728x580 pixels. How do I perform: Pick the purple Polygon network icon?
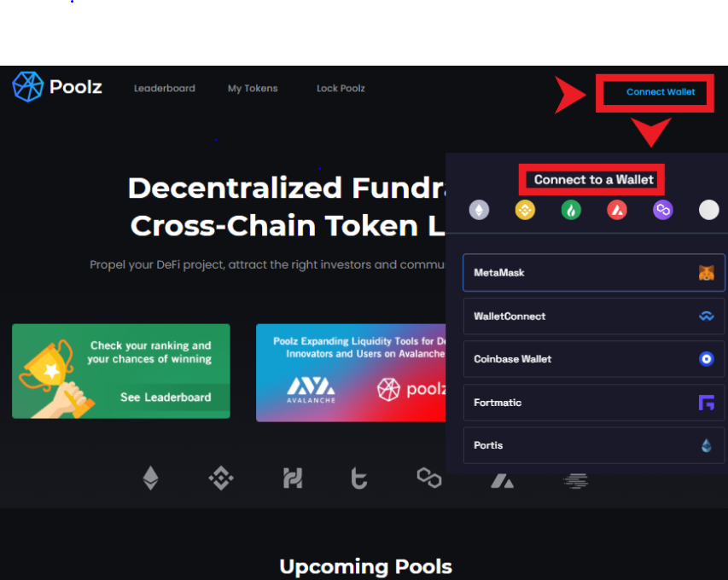click(663, 210)
